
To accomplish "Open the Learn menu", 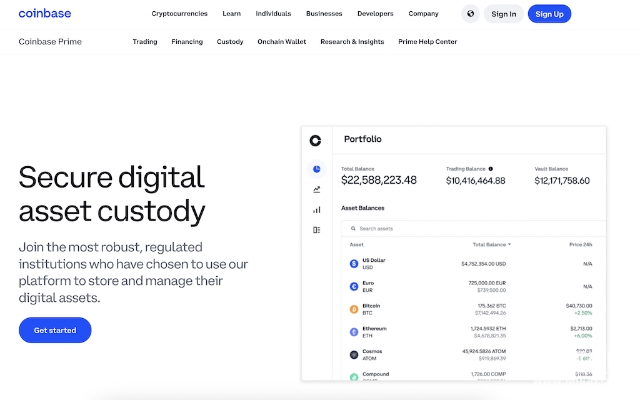I will [231, 13].
